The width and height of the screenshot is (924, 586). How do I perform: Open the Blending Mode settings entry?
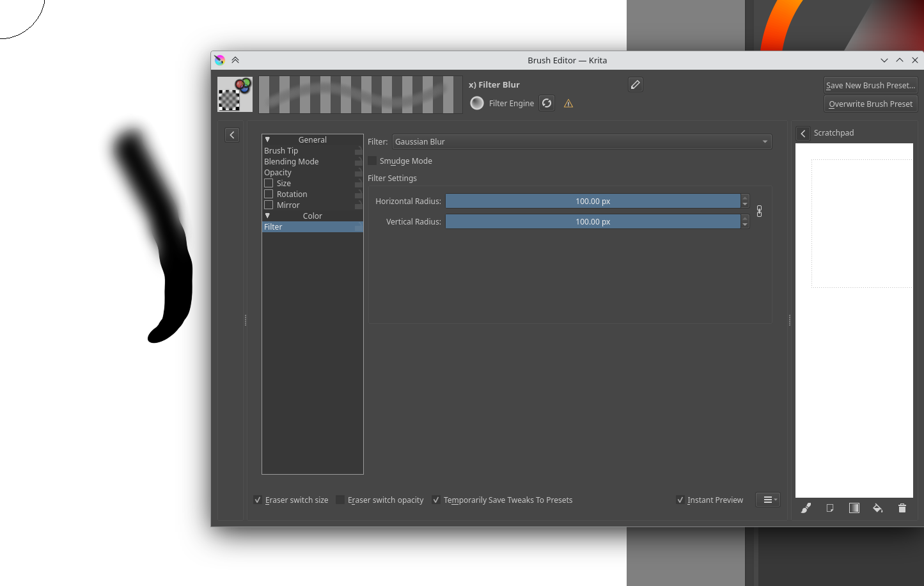292,162
